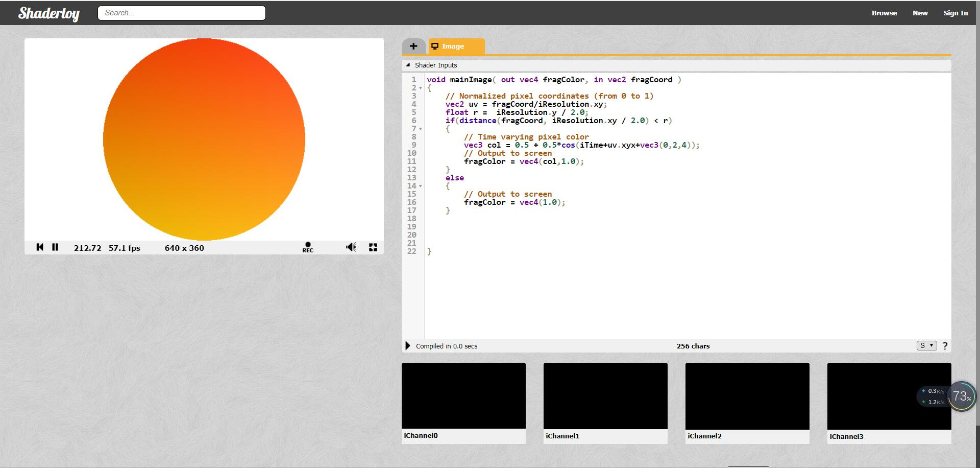Click 'Compiled in 0.0 secs' status text
Image resolution: width=980 pixels, height=468 pixels.
(447, 346)
